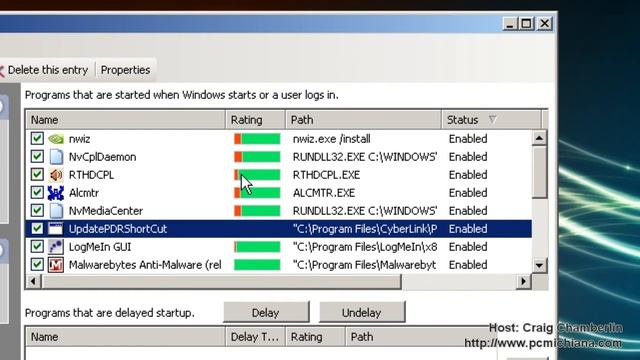Click the nwiz rating bar

[257, 139]
